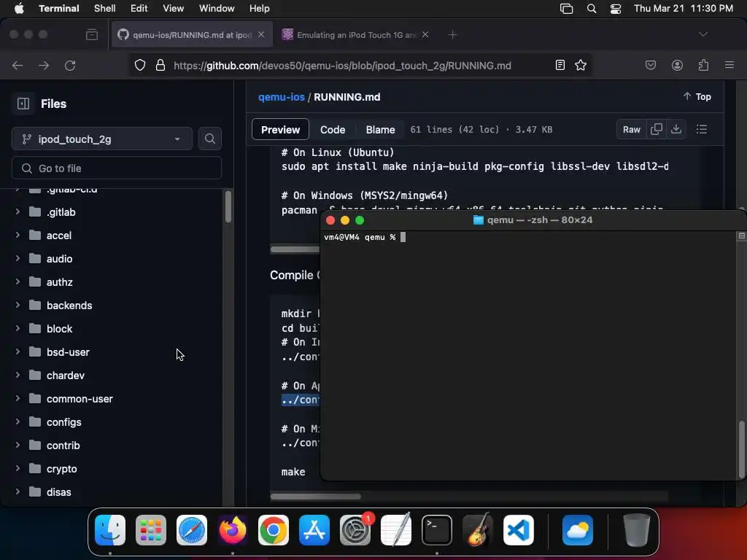Image resolution: width=747 pixels, height=560 pixels.
Task: Open System Settings from the Dock
Action: (x=355, y=530)
